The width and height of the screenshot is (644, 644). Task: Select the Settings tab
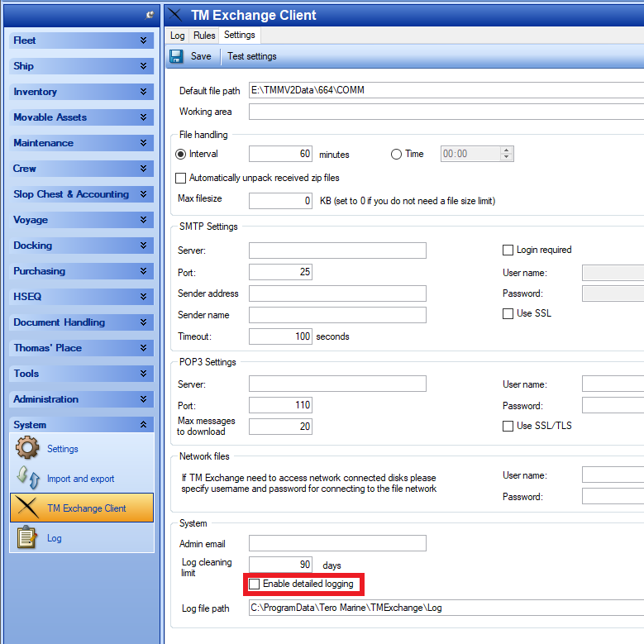240,35
